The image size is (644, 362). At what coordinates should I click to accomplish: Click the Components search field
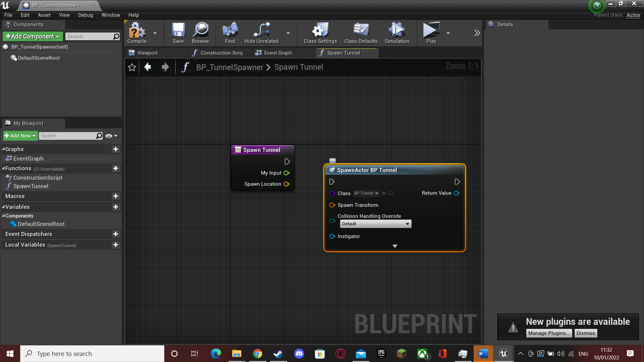pyautogui.click(x=92, y=36)
